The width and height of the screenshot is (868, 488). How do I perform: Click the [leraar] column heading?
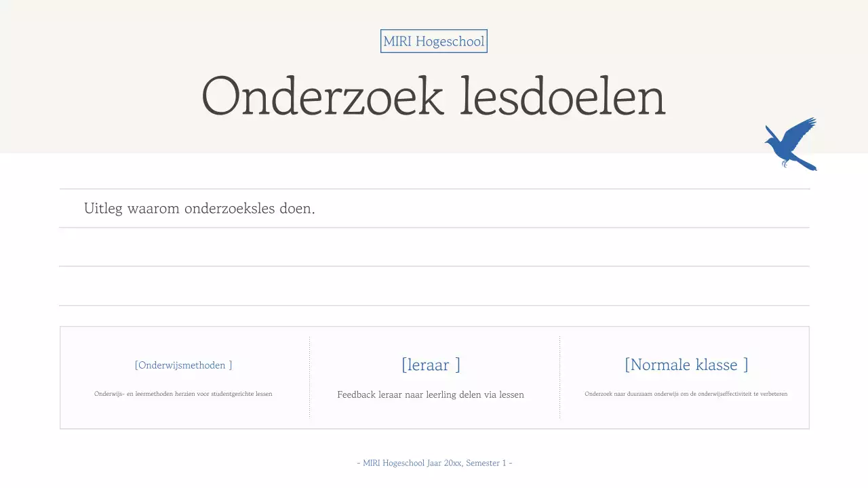(x=431, y=365)
